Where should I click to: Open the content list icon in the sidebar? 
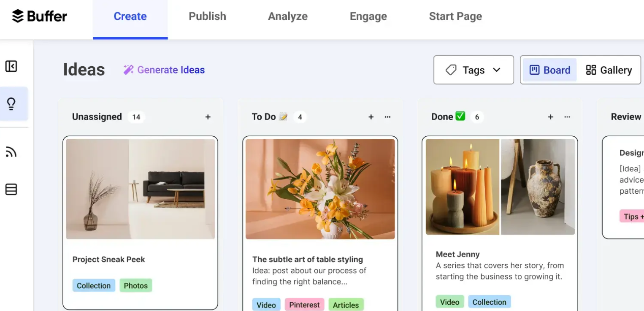(11, 189)
